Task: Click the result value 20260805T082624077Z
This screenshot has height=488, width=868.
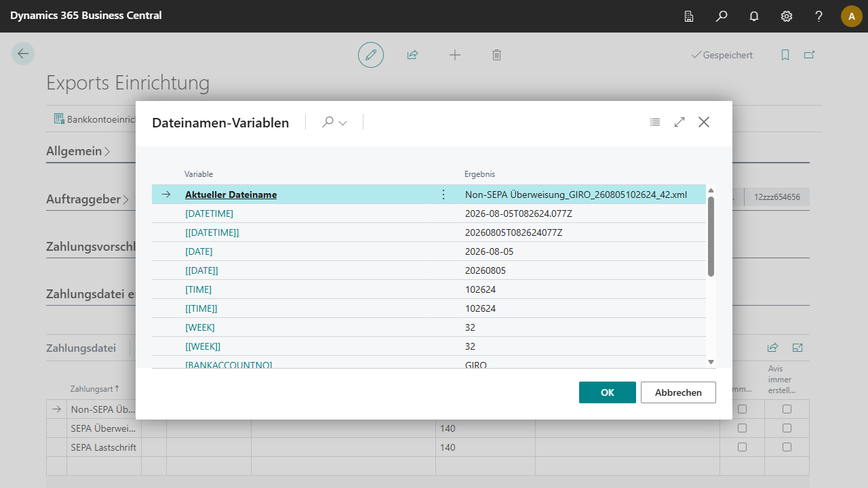Action: click(514, 232)
